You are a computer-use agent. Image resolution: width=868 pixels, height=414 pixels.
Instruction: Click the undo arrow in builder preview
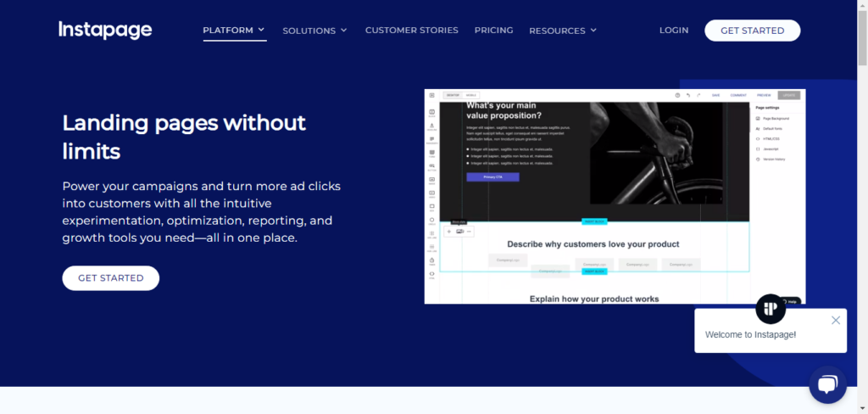(x=688, y=95)
